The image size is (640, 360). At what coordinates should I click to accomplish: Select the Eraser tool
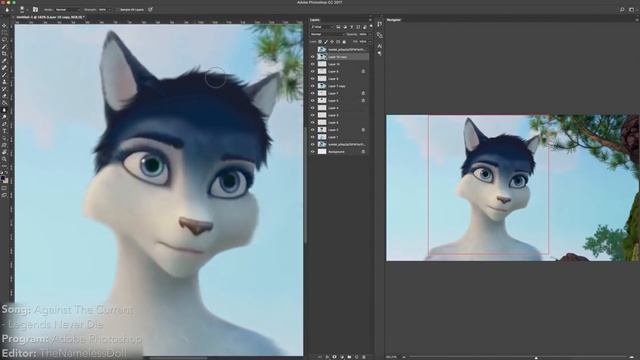pos(4,96)
